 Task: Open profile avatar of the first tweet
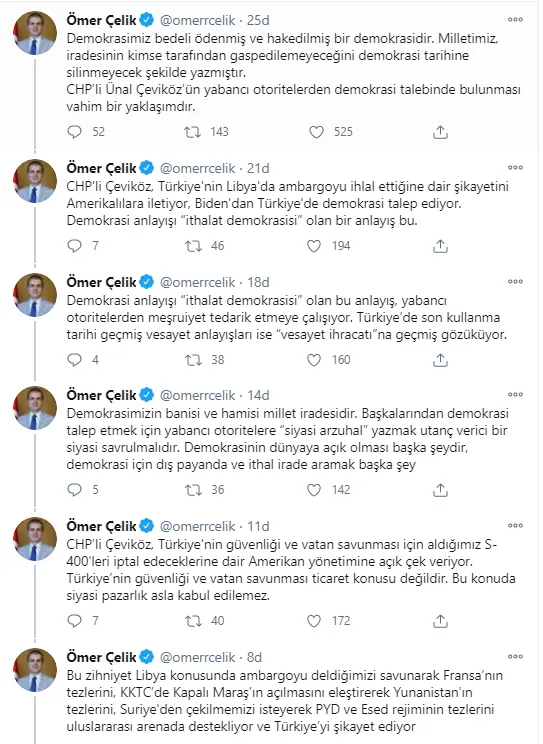[x=35, y=33]
